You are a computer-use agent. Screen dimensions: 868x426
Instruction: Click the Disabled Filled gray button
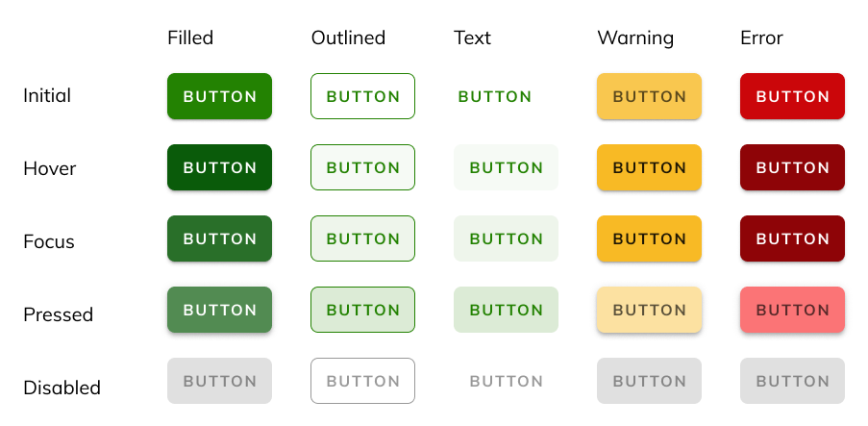[219, 381]
